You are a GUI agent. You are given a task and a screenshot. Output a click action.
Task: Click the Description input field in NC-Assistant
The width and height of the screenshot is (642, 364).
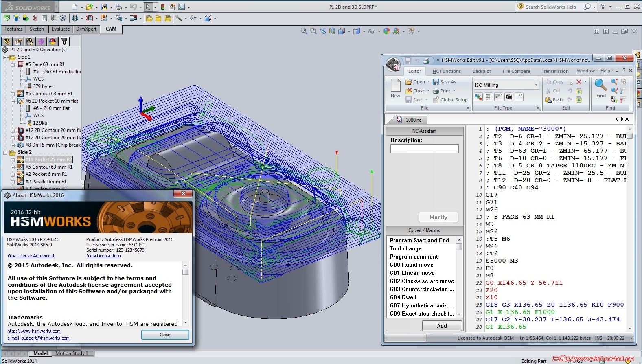click(x=425, y=149)
